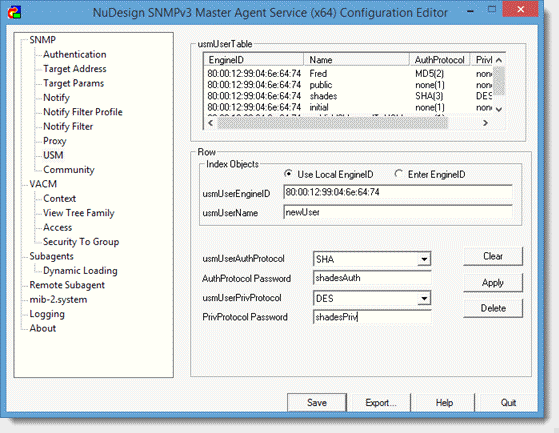Select the SNMP tree node
The width and height of the screenshot is (559, 433).
click(x=42, y=40)
